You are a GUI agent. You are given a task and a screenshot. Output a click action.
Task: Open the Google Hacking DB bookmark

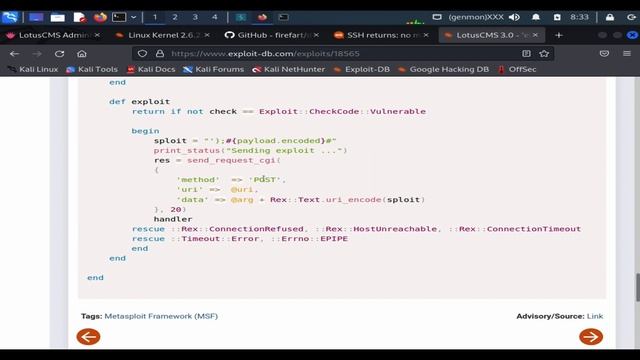pyautogui.click(x=443, y=69)
